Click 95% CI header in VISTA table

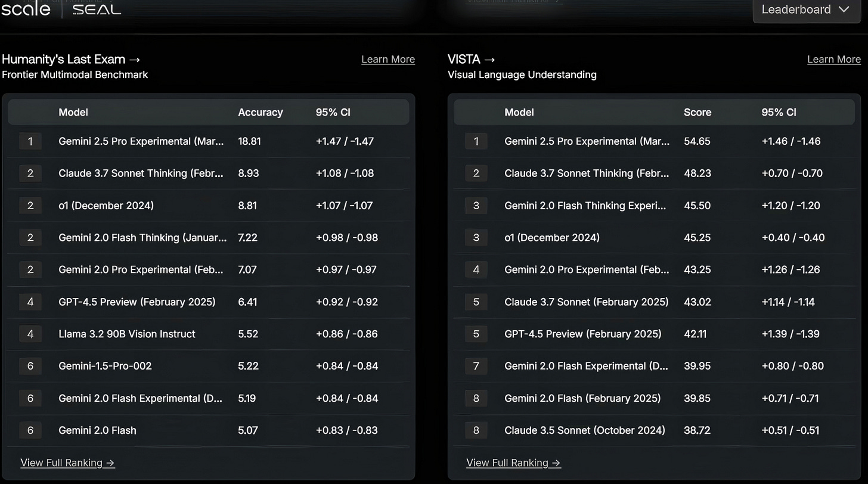779,112
